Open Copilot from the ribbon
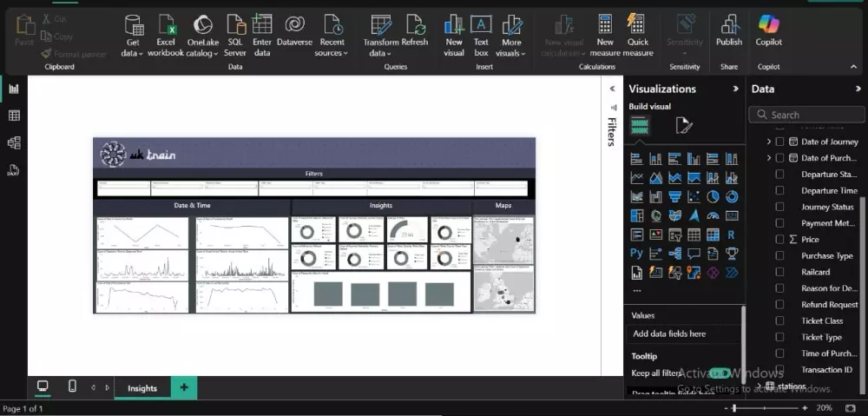 (769, 31)
